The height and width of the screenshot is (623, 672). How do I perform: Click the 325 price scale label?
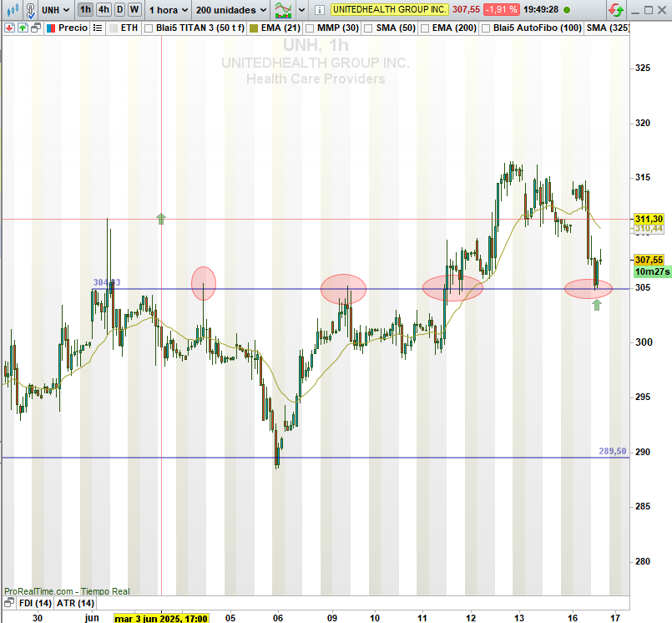coord(643,68)
